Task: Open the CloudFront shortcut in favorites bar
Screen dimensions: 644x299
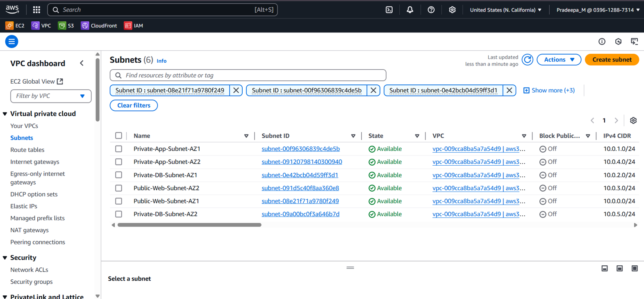Action: (99, 25)
